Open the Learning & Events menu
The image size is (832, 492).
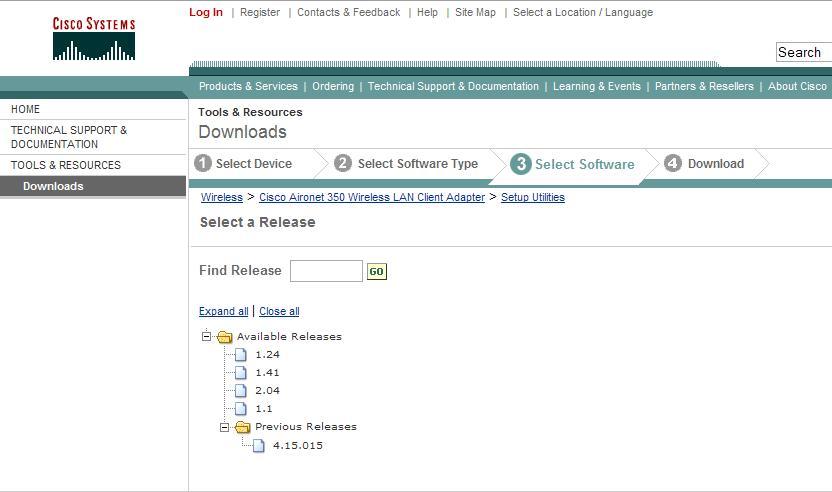[597, 86]
